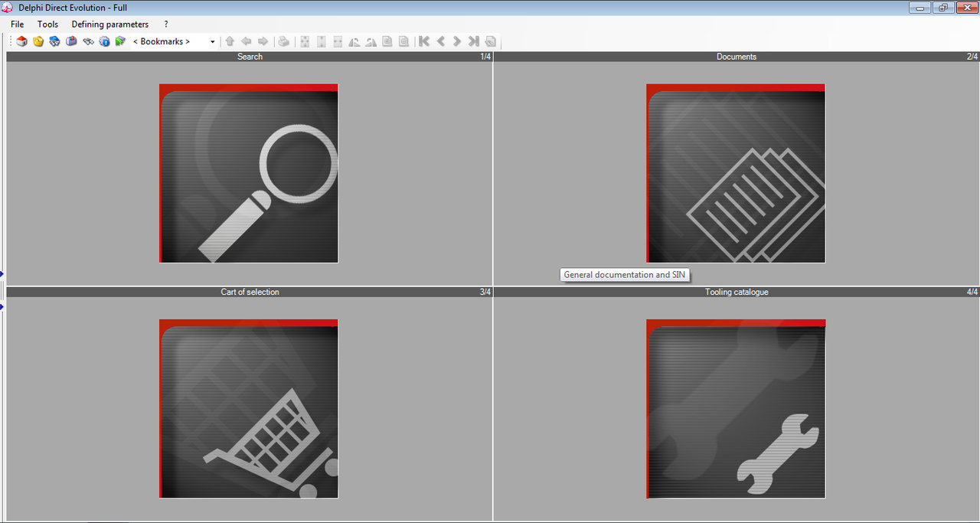This screenshot has height=523, width=980.
Task: Open the Tools menu
Action: tap(47, 25)
